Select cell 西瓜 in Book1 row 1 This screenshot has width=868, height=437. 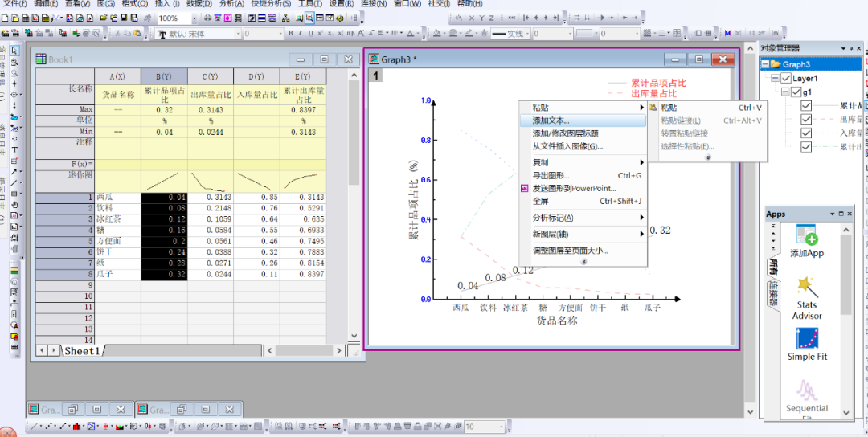118,198
